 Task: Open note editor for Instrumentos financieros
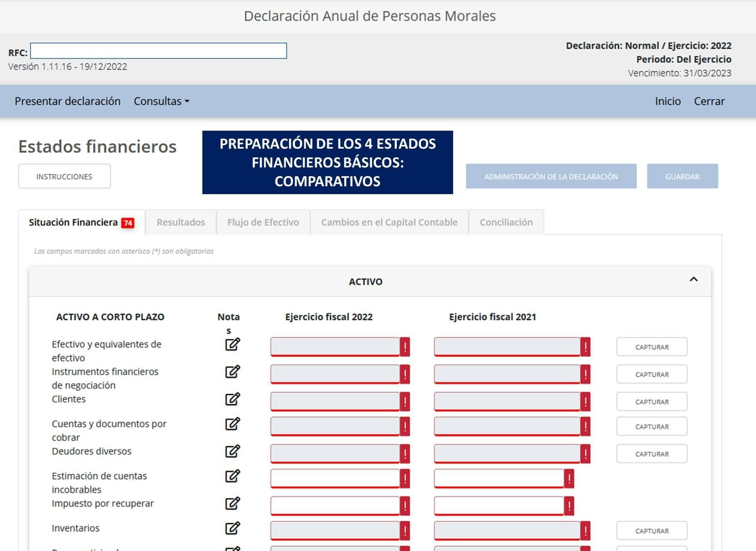(232, 371)
